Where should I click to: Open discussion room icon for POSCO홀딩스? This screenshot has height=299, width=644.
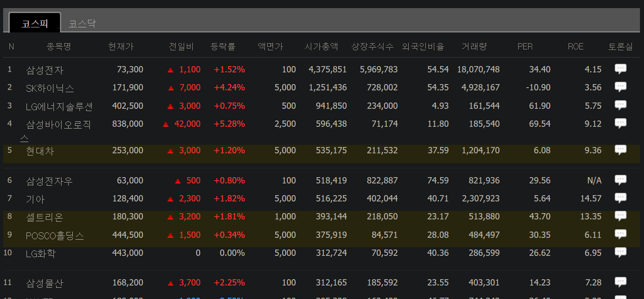click(621, 235)
